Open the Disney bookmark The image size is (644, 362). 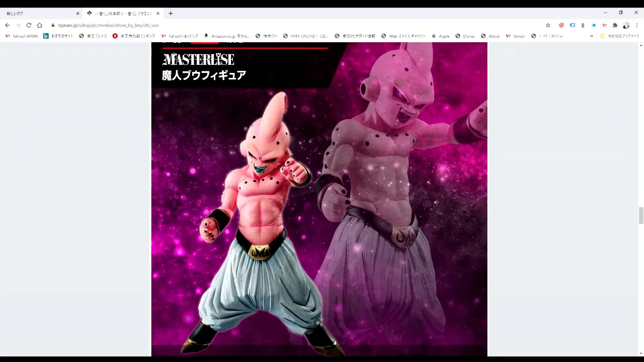pyautogui.click(x=465, y=36)
